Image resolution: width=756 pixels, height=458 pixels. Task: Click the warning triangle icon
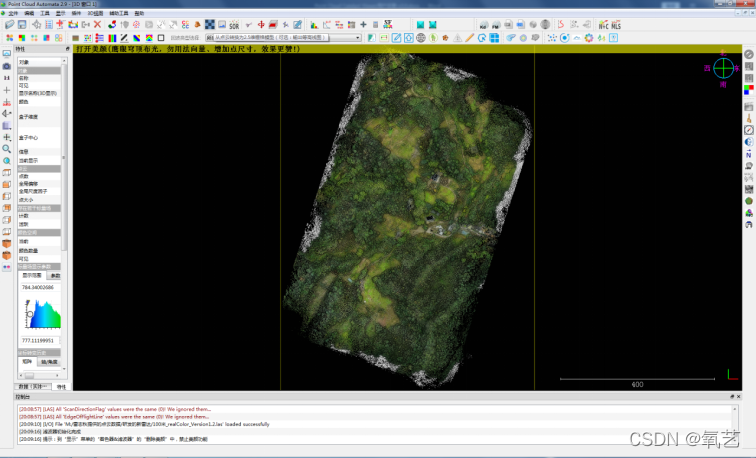coord(458,38)
